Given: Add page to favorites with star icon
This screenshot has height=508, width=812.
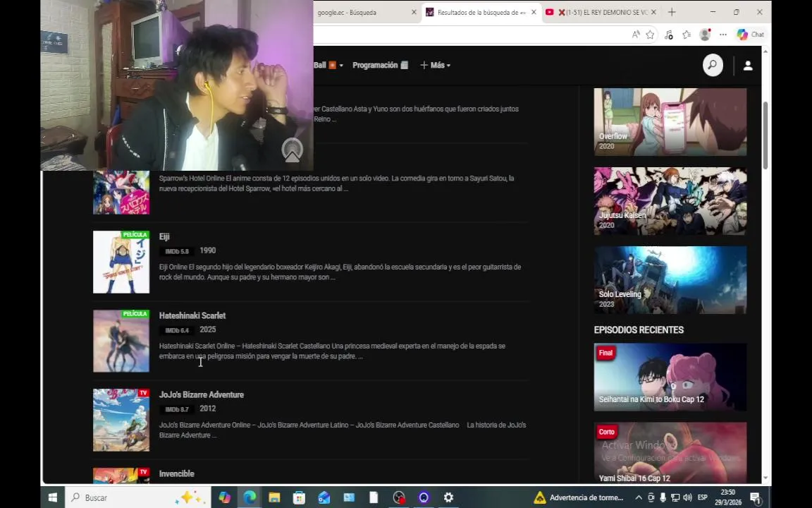Looking at the screenshot, I should click(x=651, y=35).
